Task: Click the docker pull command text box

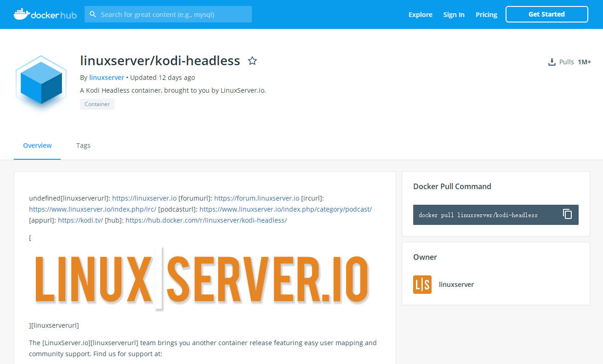Action: (x=496, y=215)
